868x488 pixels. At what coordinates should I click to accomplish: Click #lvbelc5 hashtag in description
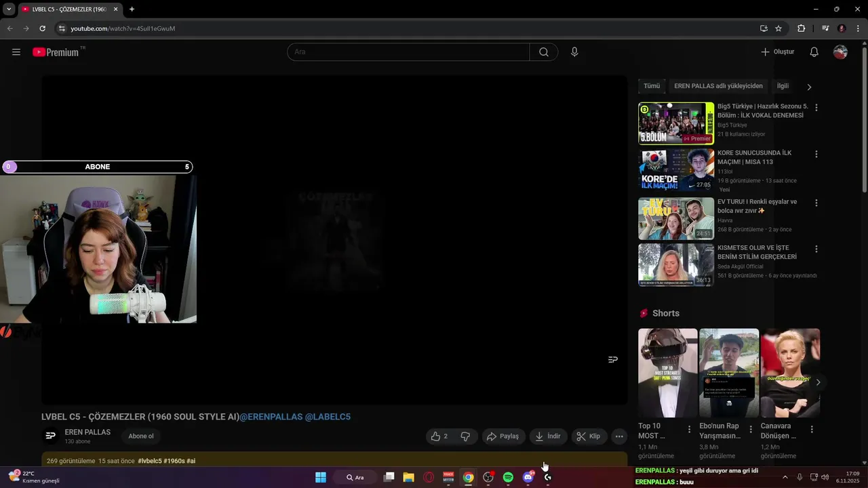coord(149,461)
